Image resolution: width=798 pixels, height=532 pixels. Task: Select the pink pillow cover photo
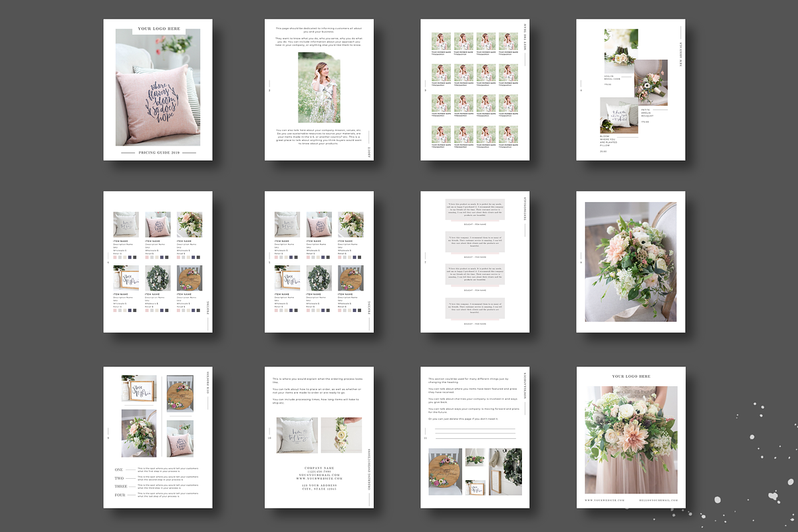(158, 87)
